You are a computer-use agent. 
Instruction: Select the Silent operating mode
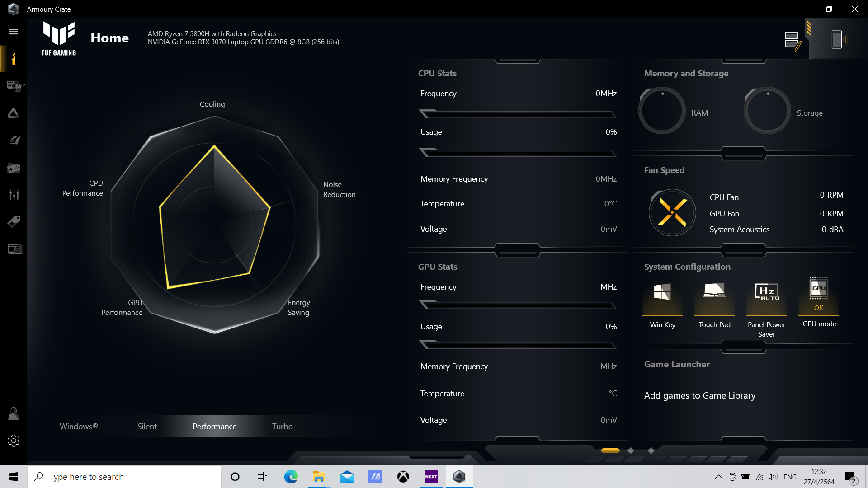147,426
